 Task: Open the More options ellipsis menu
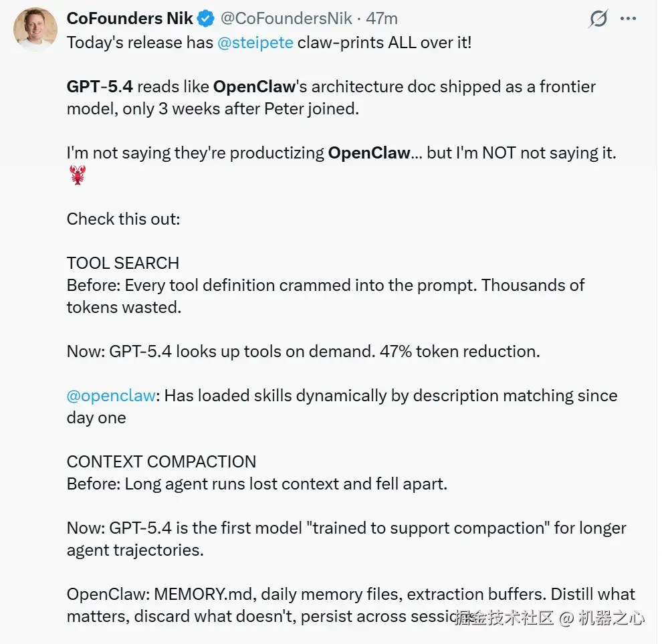click(628, 19)
